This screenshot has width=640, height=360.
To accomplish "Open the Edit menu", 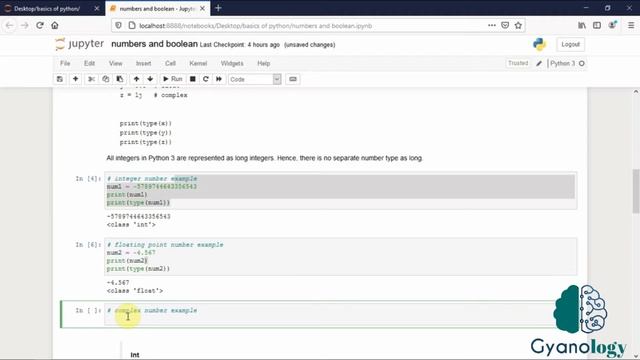I will coord(89,63).
